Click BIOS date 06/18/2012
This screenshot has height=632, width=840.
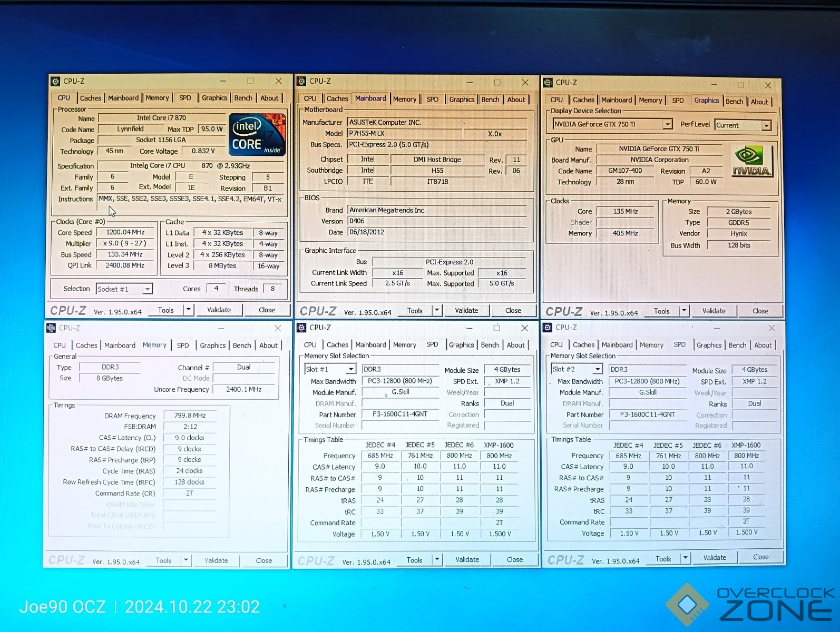point(437,232)
